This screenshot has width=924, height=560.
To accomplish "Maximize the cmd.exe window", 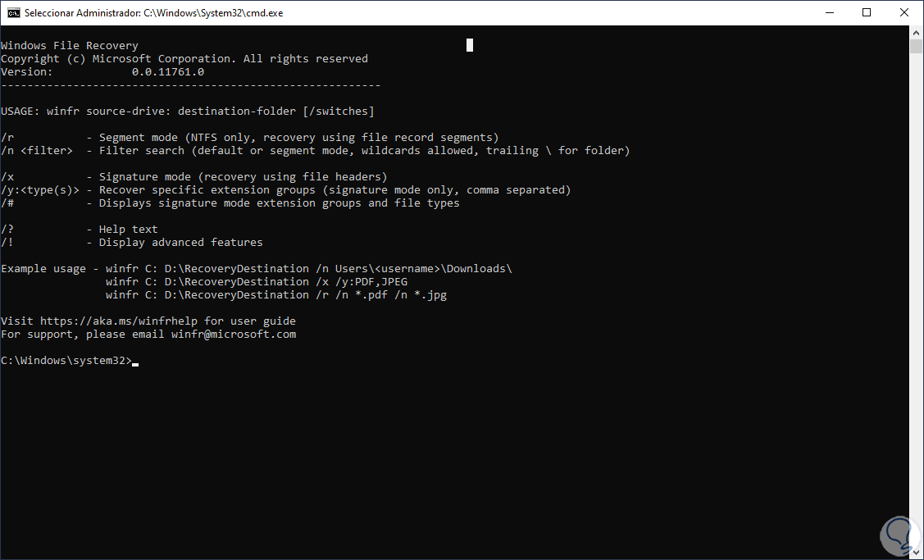I will tap(867, 13).
